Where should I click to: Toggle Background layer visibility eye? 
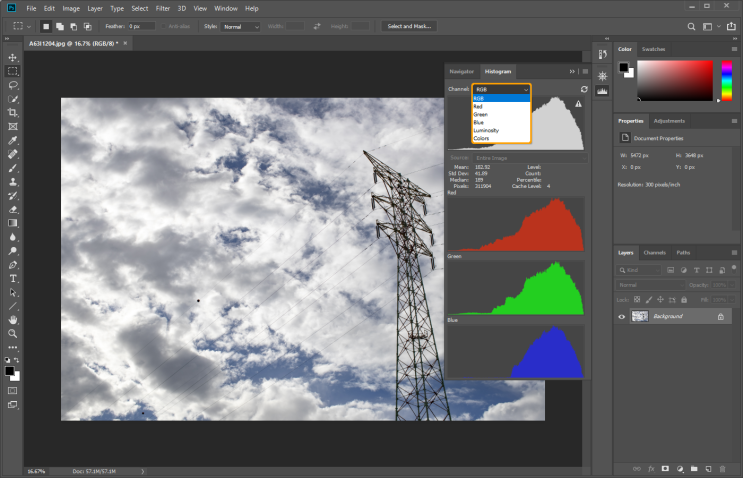point(622,316)
